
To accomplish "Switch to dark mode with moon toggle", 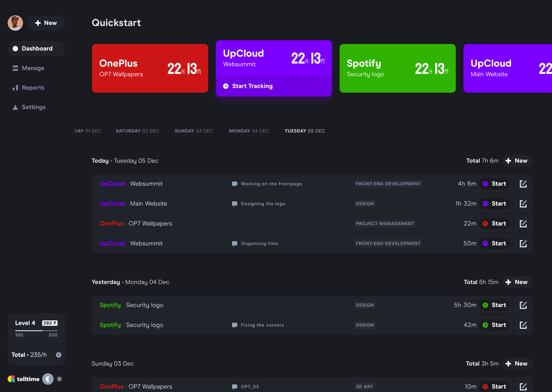I will 48,379.
